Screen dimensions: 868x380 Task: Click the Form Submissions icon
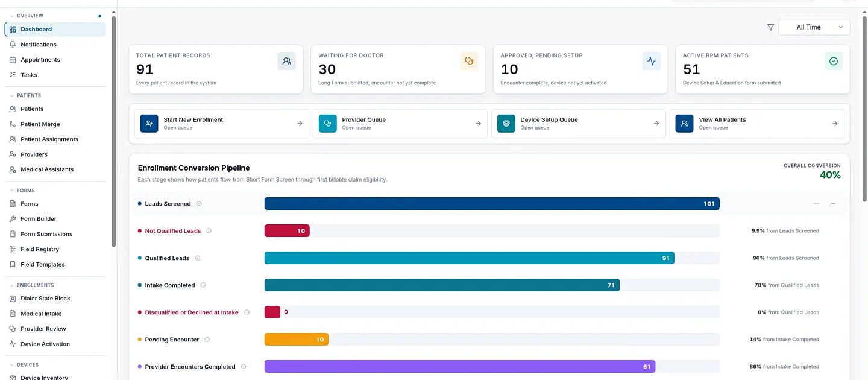tap(13, 234)
